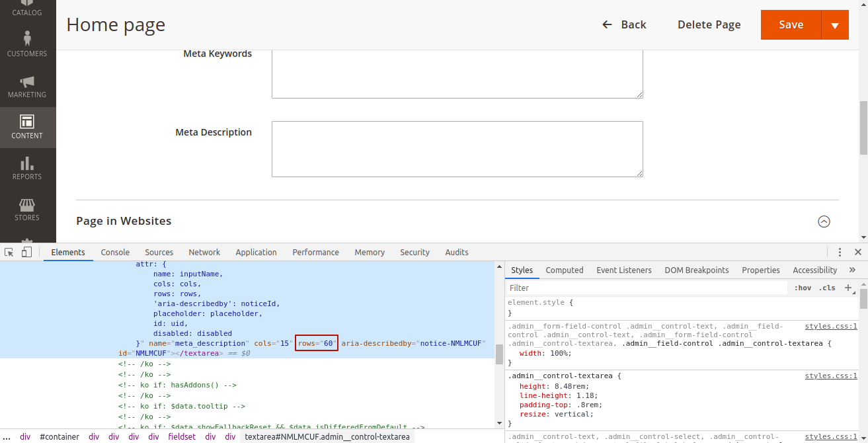Click name="meta_description" attribute
868x443 pixels.
click(x=199, y=343)
